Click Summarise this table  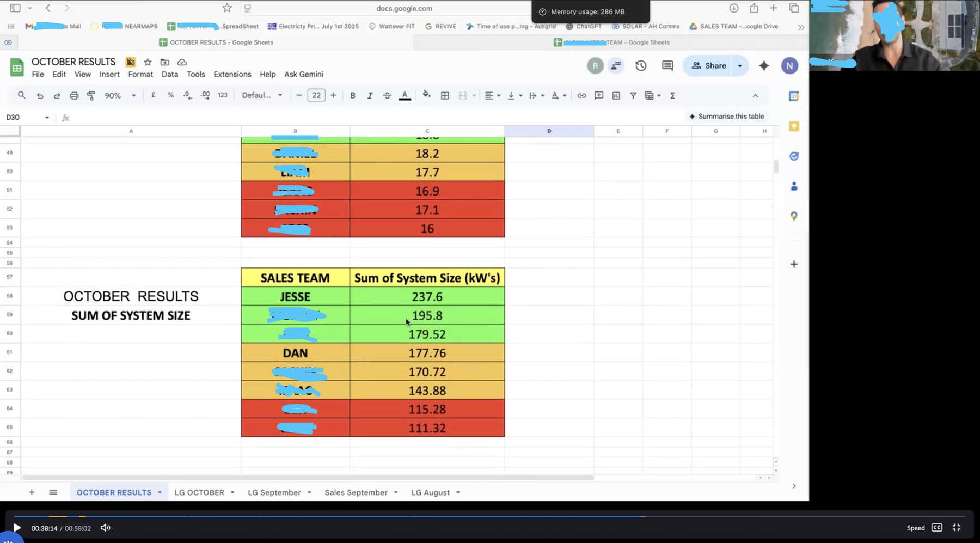(726, 116)
